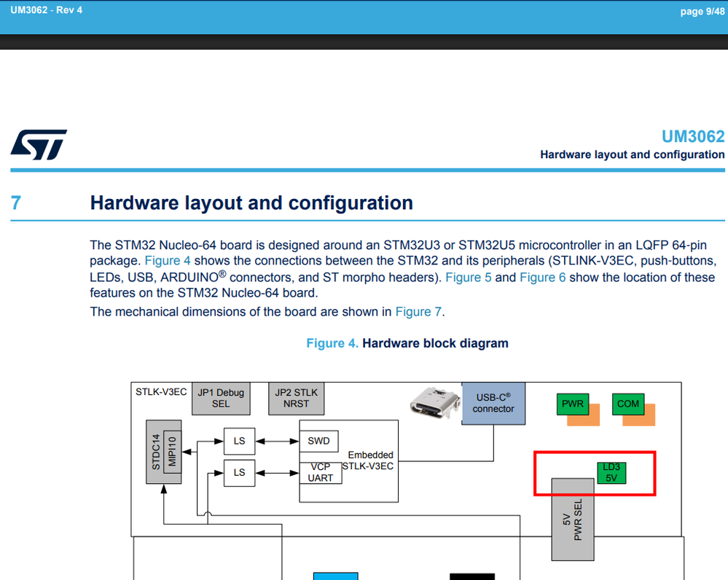The width and height of the screenshot is (728, 580).
Task: Click the MIPI10 connector block
Action: [x=172, y=451]
